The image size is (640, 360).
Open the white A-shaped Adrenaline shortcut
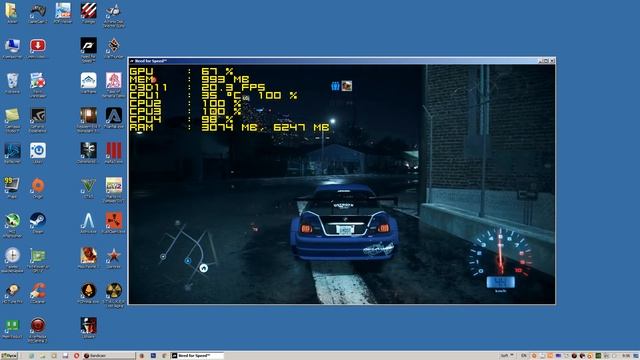(x=88, y=220)
